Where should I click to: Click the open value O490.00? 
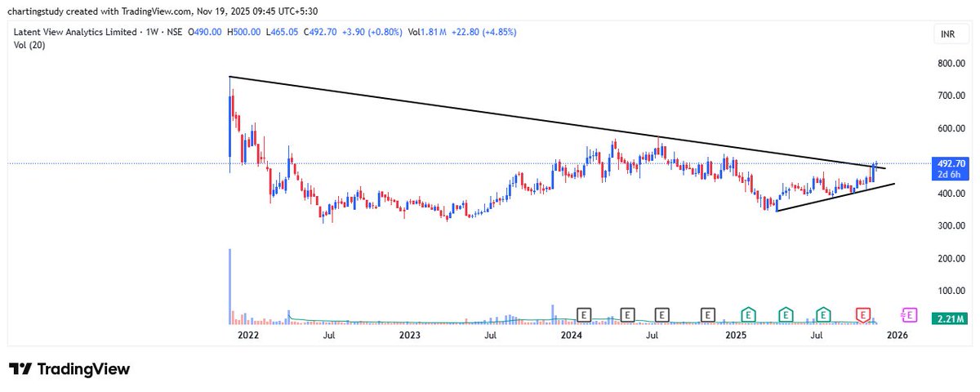click(x=207, y=33)
